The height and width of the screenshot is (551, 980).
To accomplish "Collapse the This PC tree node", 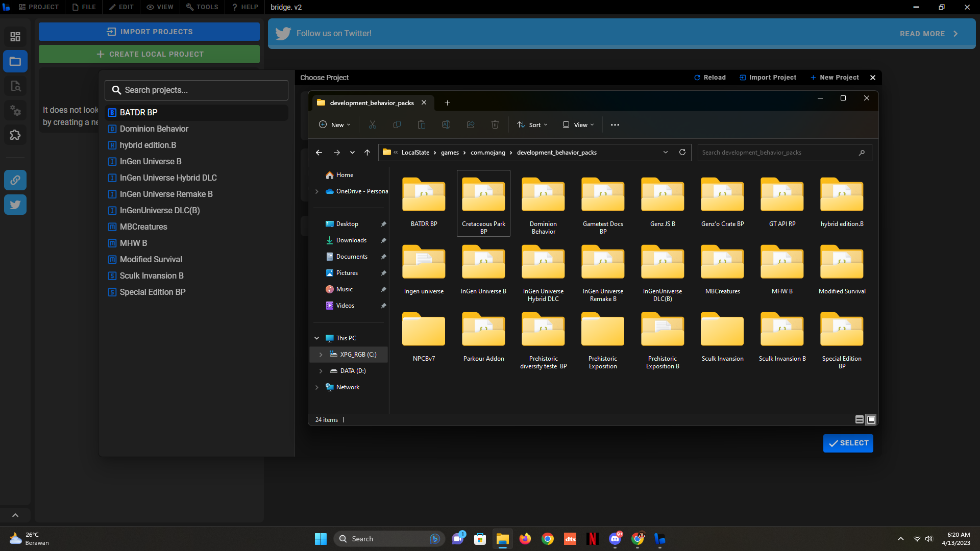I will pos(316,338).
